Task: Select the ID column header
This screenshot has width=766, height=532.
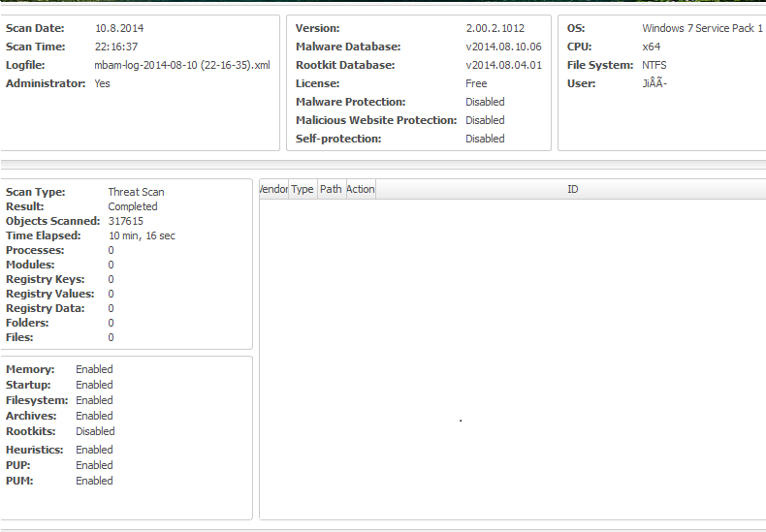Action: click(572, 189)
